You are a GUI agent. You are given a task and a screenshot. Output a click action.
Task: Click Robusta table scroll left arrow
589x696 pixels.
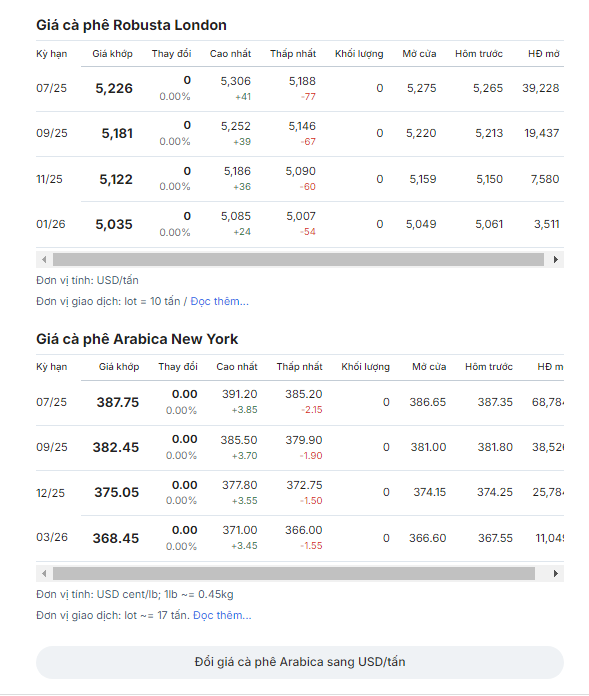tap(44, 260)
